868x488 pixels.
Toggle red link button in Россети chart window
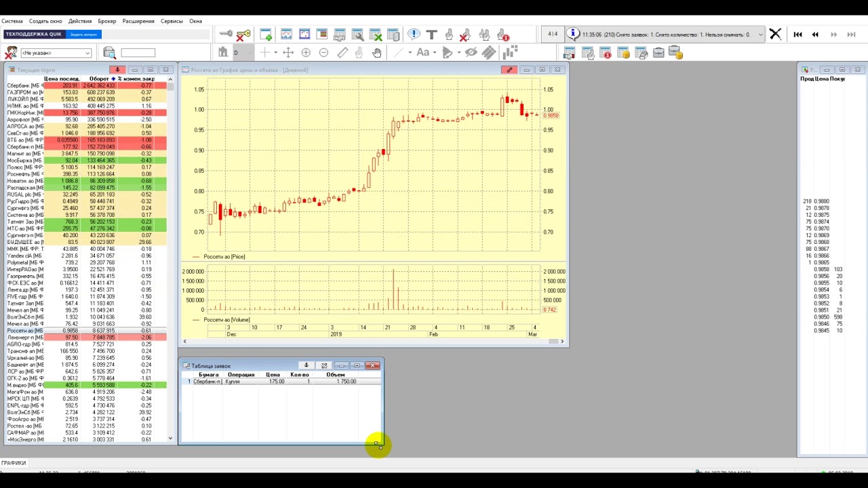(x=509, y=70)
